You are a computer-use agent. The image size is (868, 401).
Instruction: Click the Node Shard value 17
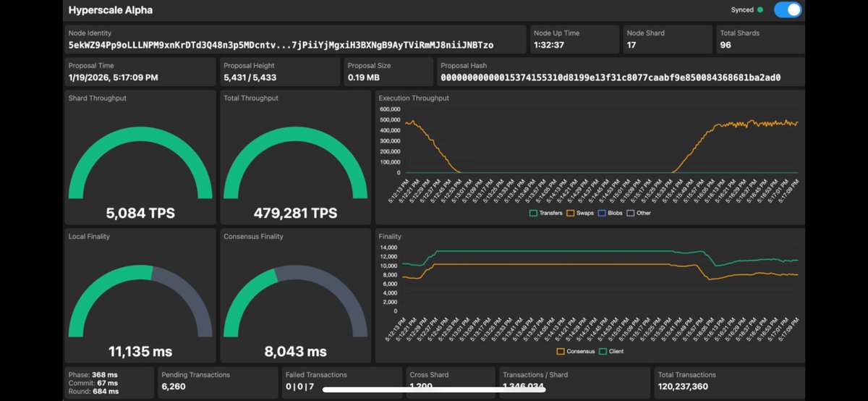click(631, 45)
